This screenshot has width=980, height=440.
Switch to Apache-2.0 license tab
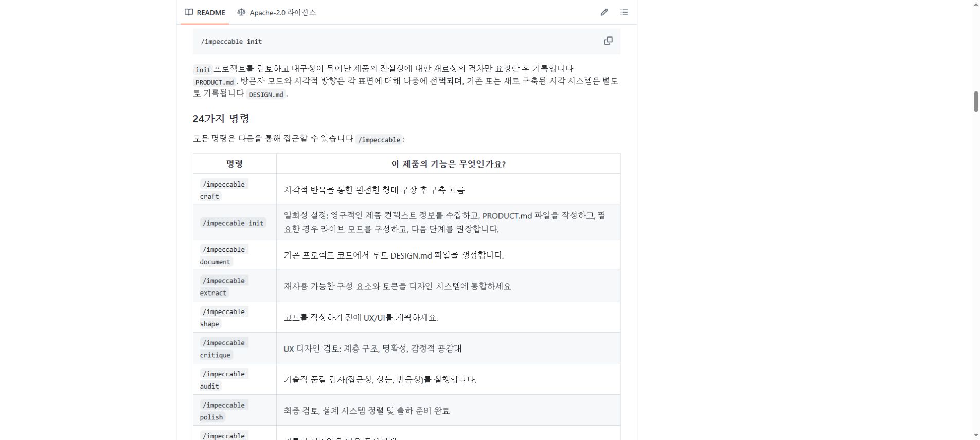point(277,12)
